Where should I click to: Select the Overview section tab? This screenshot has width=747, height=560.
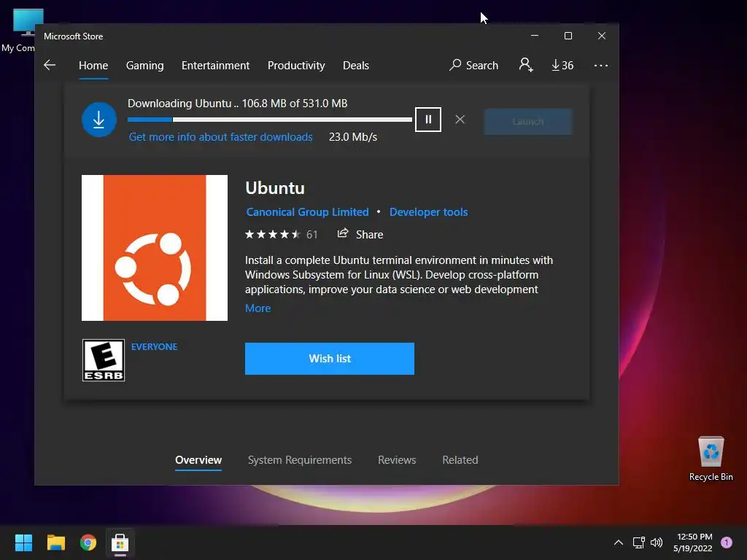(198, 460)
